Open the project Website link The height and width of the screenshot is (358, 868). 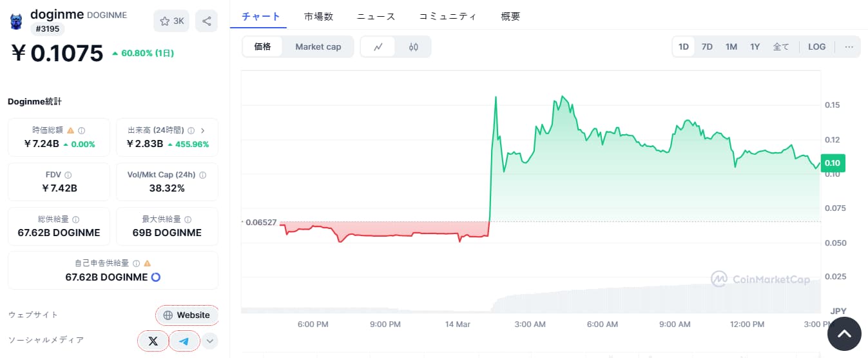click(187, 315)
